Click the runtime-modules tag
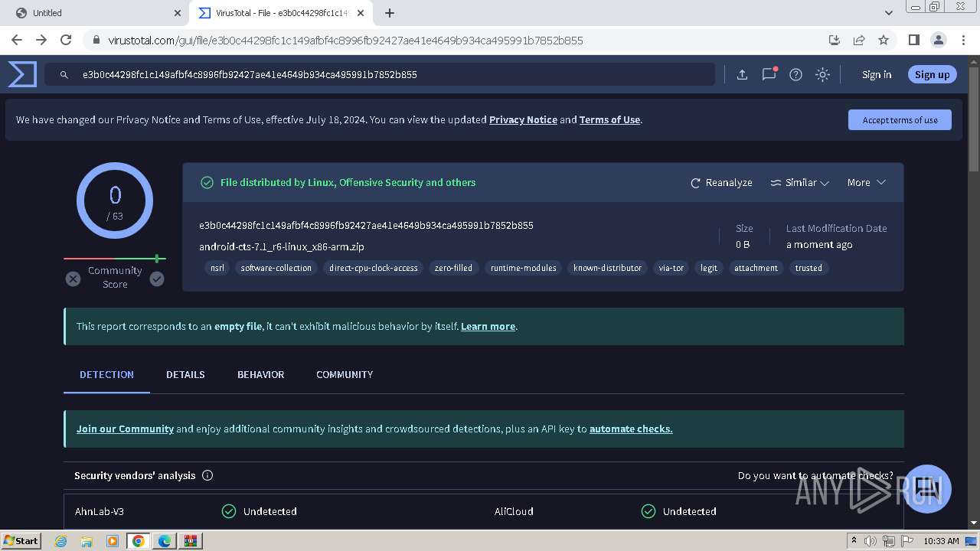 tap(524, 268)
